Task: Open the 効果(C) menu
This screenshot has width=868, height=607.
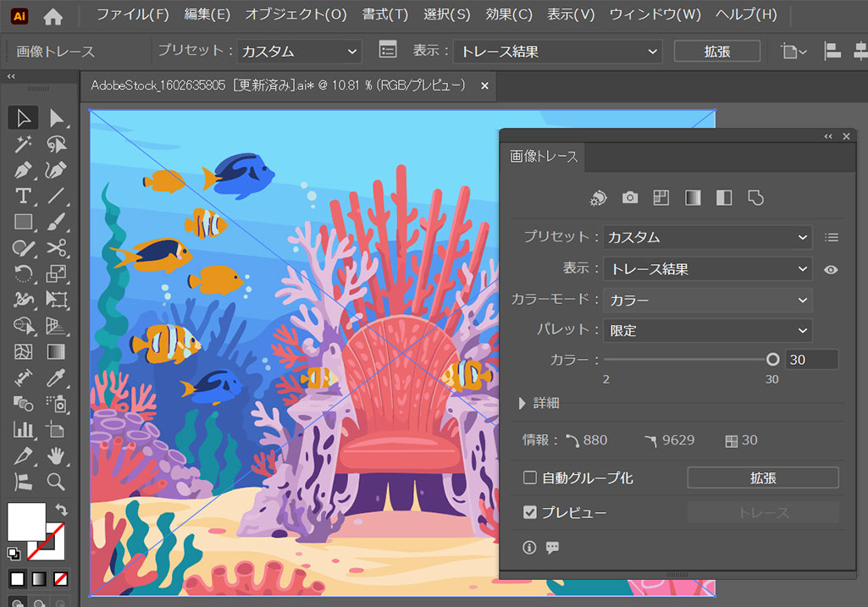Action: [x=509, y=14]
